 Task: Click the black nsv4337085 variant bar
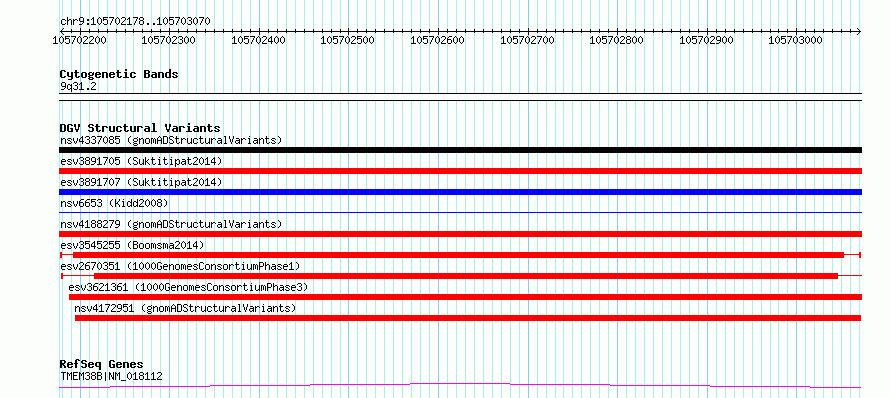(460, 150)
